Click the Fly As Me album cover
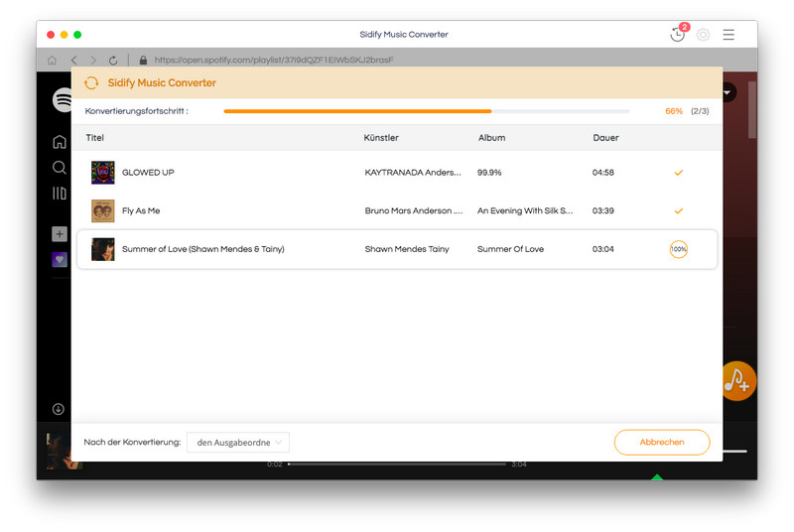Screen dimensions: 794x532 pyautogui.click(x=103, y=211)
